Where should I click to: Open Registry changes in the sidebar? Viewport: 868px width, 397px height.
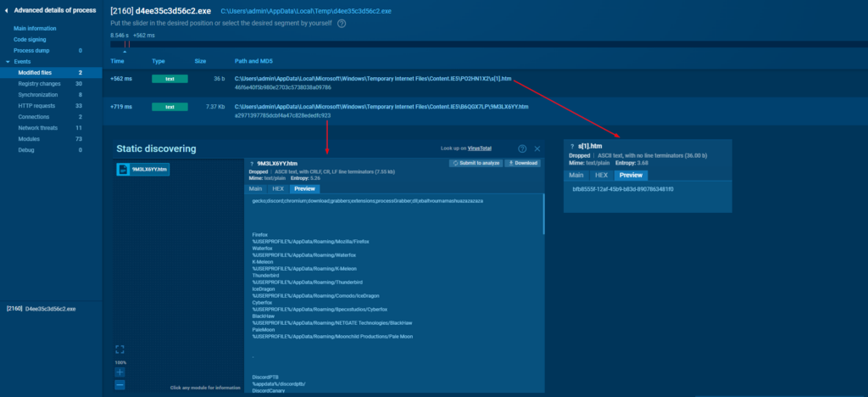40,84
